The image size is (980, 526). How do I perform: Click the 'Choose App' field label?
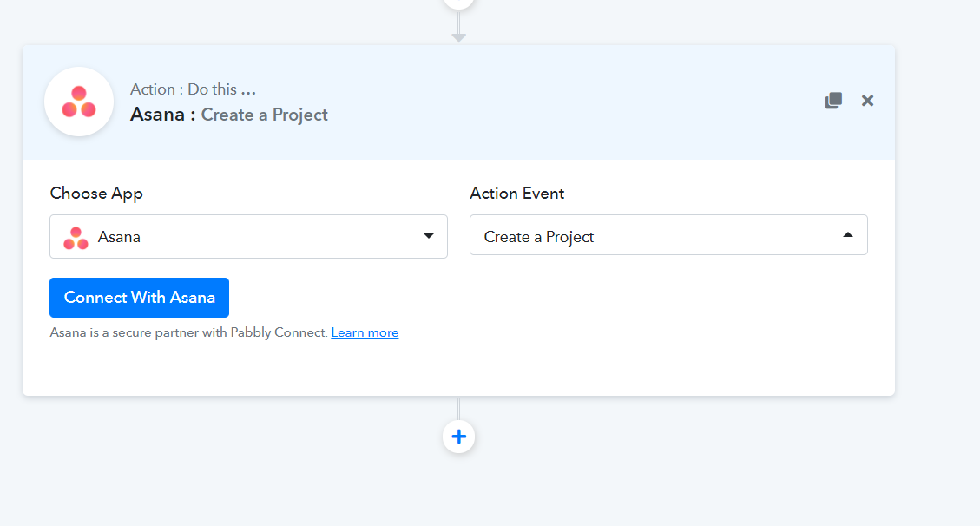96,194
